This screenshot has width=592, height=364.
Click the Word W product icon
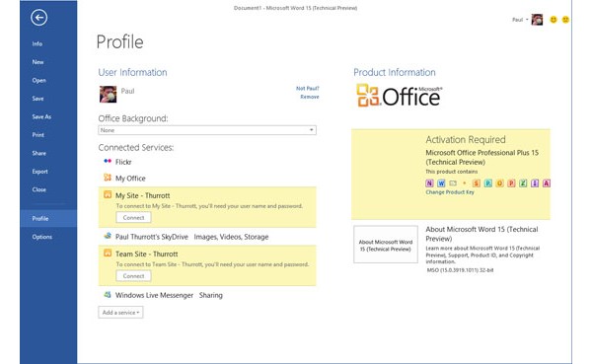click(x=441, y=183)
